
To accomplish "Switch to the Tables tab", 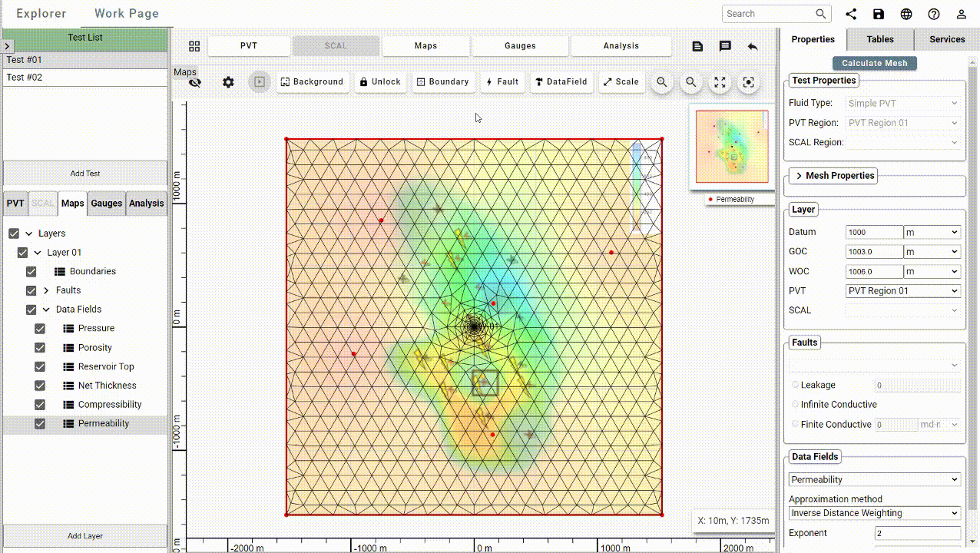I will (880, 39).
